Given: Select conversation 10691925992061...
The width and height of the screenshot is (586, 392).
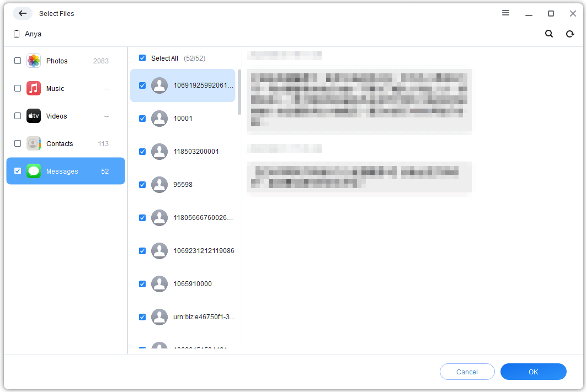Looking at the screenshot, I should pos(183,85).
